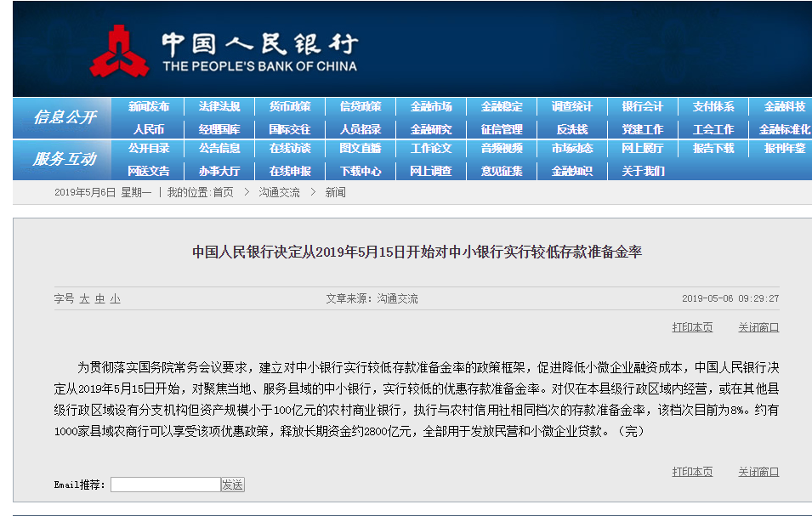Go to 金融知识 section
Image resolution: width=812 pixels, height=516 pixels.
click(x=571, y=171)
